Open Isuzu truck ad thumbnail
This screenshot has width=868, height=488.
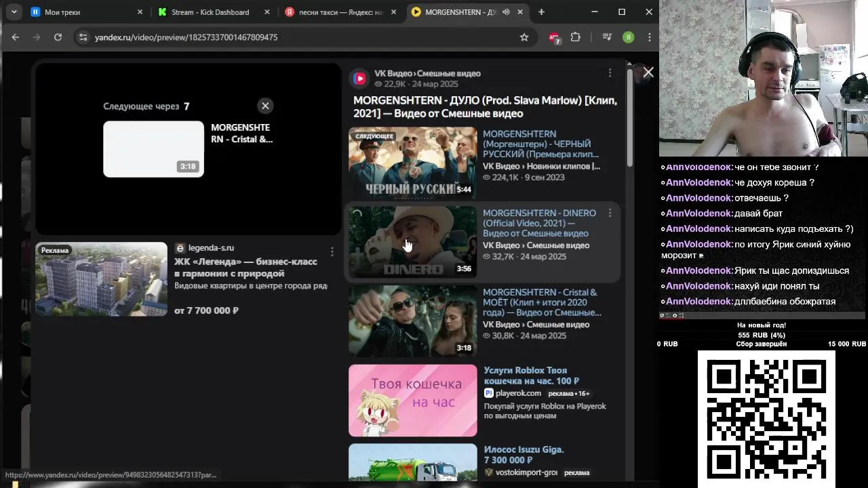tap(412, 462)
